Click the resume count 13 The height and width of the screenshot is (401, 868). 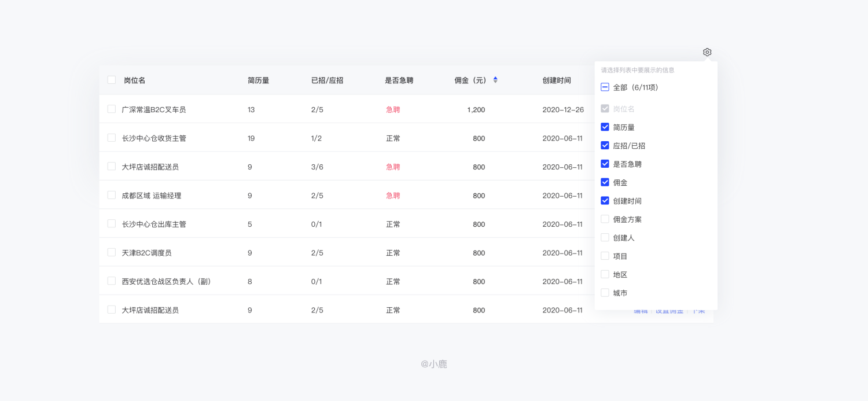(x=251, y=109)
